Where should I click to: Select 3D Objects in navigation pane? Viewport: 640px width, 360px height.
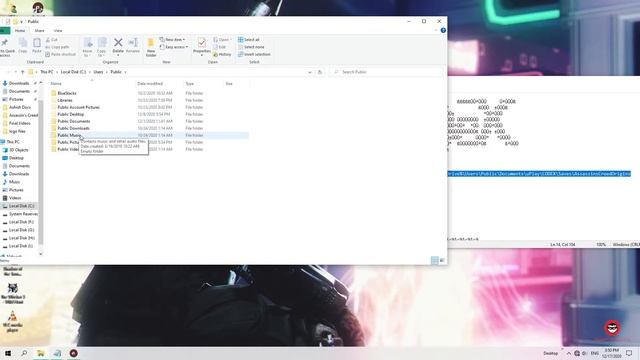click(19, 150)
